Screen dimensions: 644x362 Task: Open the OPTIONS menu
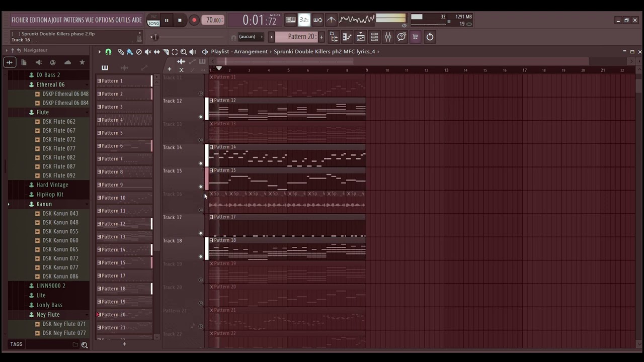(104, 20)
